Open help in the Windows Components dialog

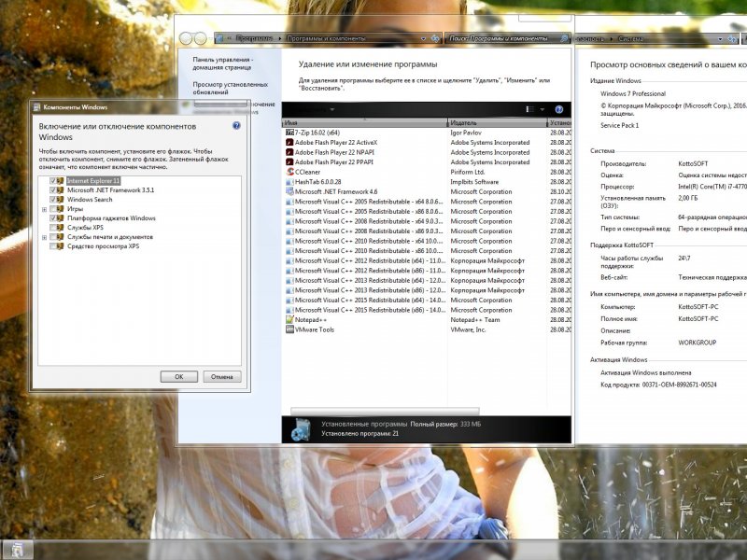coord(236,126)
